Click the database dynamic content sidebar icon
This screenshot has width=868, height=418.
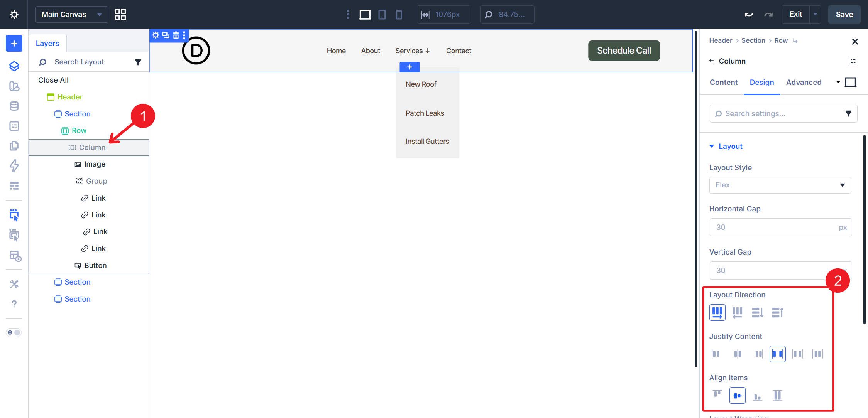14,106
